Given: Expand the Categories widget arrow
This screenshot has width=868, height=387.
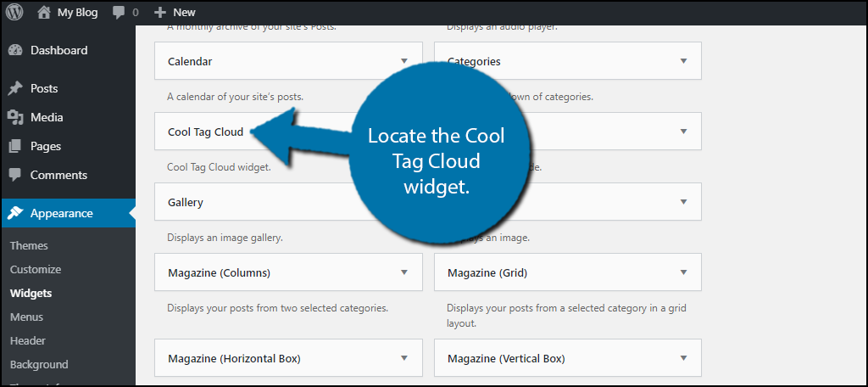Looking at the screenshot, I should pyautogui.click(x=684, y=61).
